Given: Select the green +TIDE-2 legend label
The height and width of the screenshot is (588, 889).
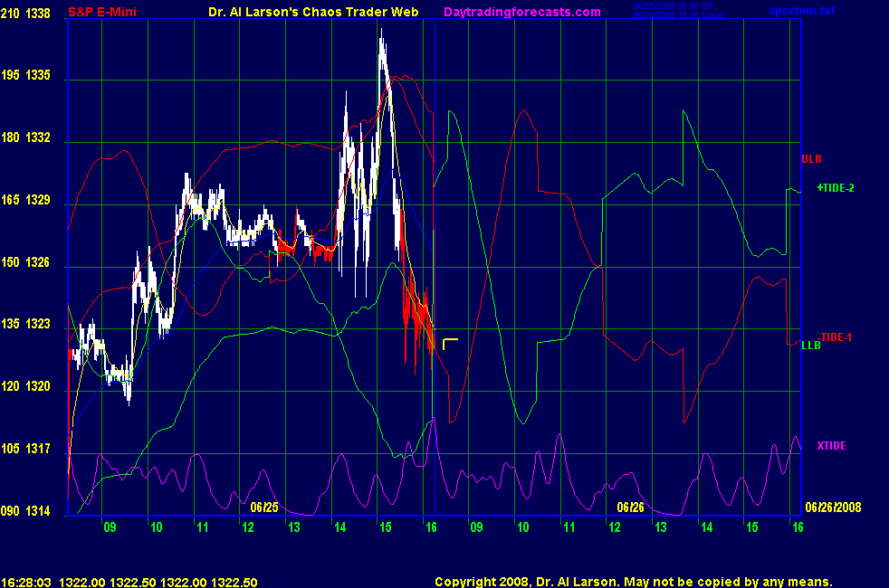Looking at the screenshot, I should (x=836, y=188).
